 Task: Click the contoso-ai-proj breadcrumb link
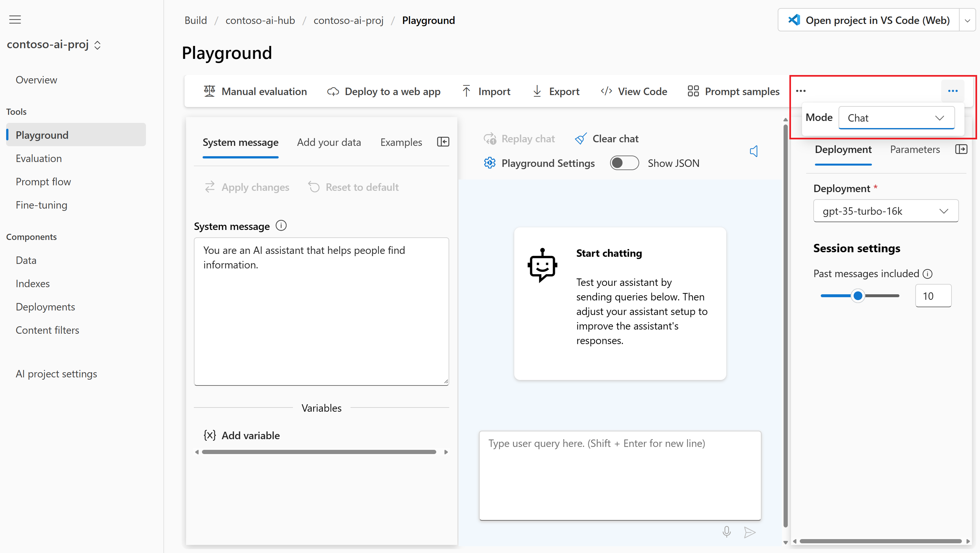point(349,20)
